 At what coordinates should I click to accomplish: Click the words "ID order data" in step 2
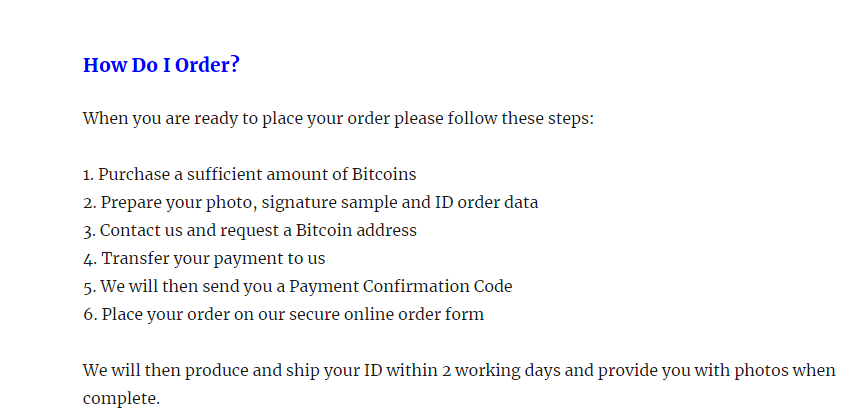pyautogui.click(x=486, y=203)
